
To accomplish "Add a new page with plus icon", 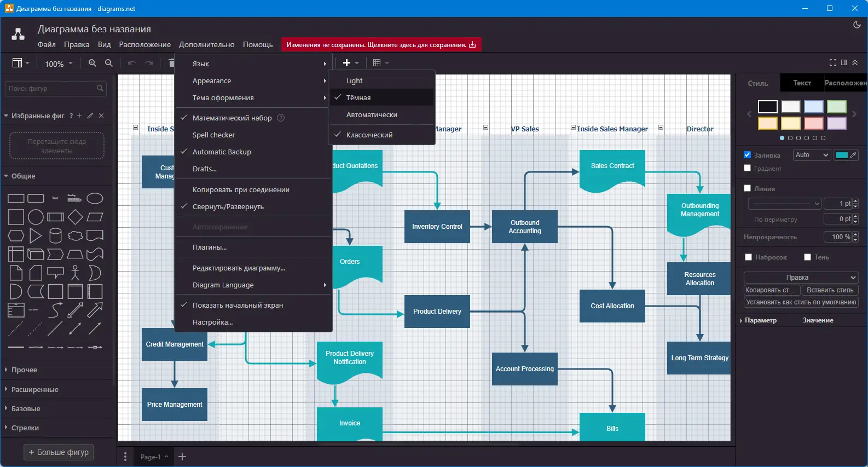I will click(182, 457).
